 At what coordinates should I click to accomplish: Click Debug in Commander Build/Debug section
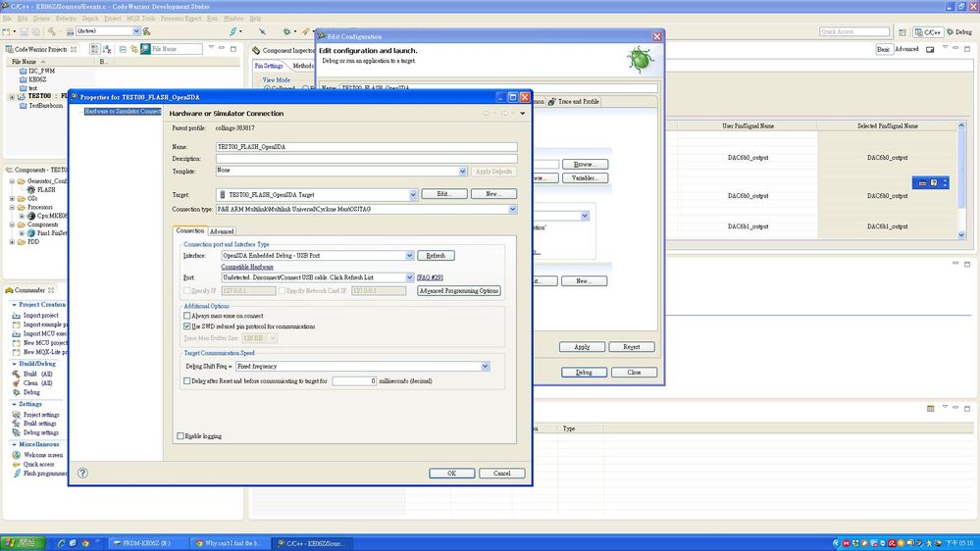tap(31, 392)
